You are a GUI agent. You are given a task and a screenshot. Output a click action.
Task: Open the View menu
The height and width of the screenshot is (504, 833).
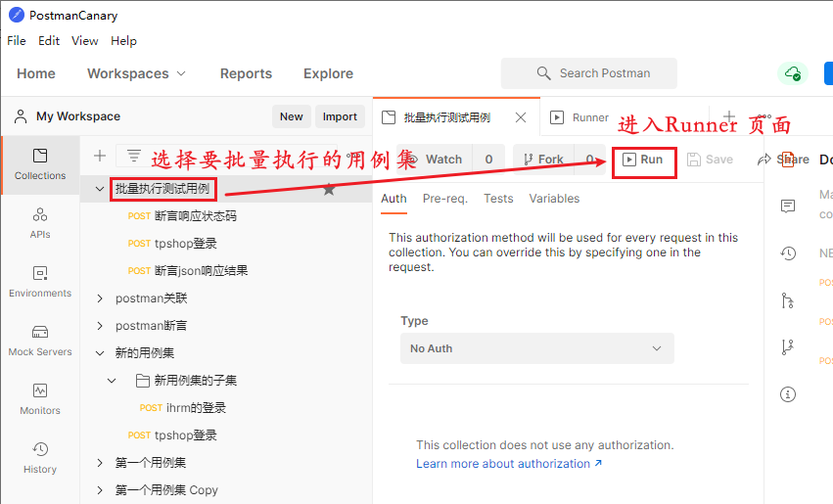(84, 41)
